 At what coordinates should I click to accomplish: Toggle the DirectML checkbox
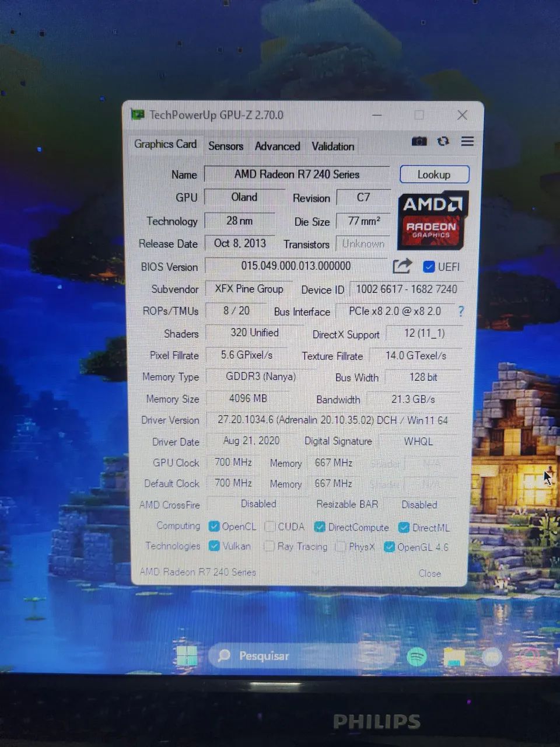pyautogui.click(x=404, y=528)
